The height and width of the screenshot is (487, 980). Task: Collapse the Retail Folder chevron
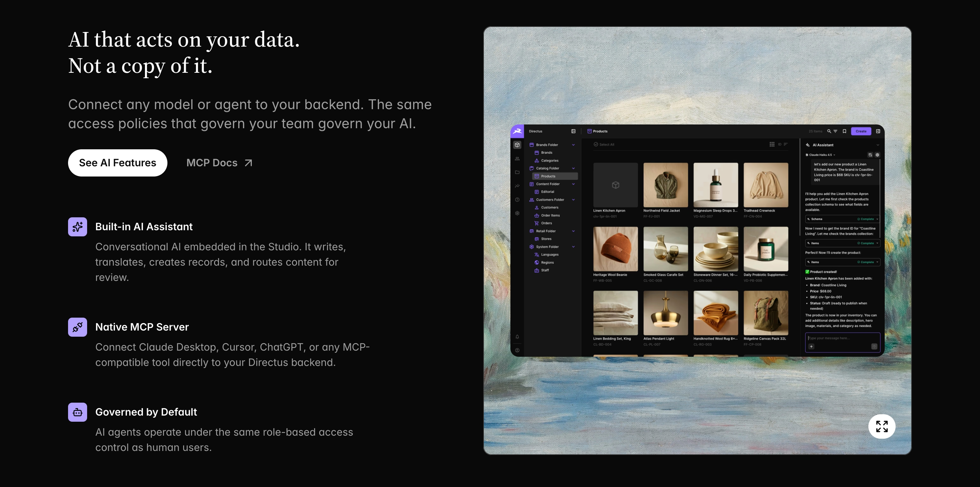point(573,231)
